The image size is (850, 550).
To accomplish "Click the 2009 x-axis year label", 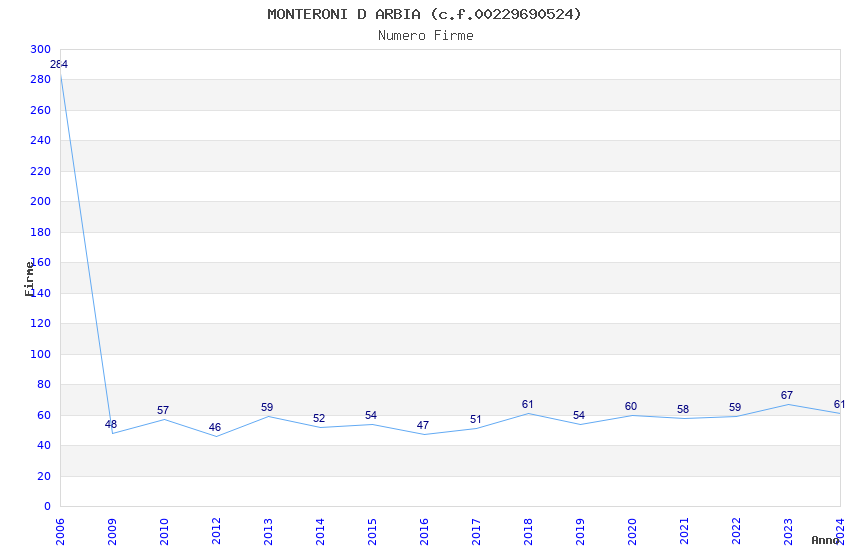I will pyautogui.click(x=112, y=532).
